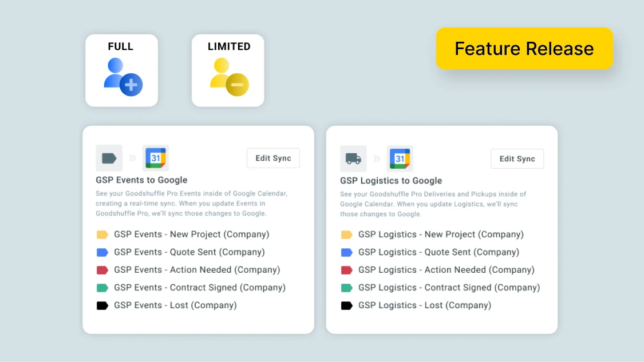Viewport: 644px width, 362px height.
Task: Select black tag for Logistics Lost
Action: pos(347,305)
